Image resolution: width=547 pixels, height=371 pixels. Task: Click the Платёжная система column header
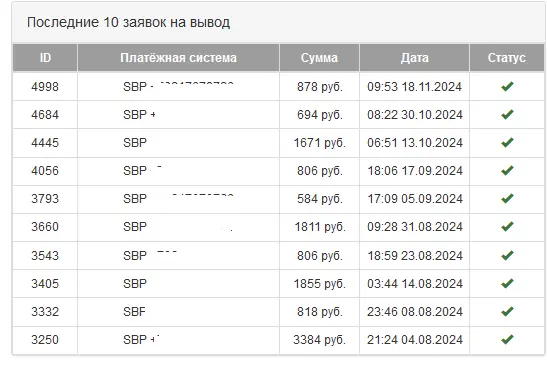tap(178, 58)
